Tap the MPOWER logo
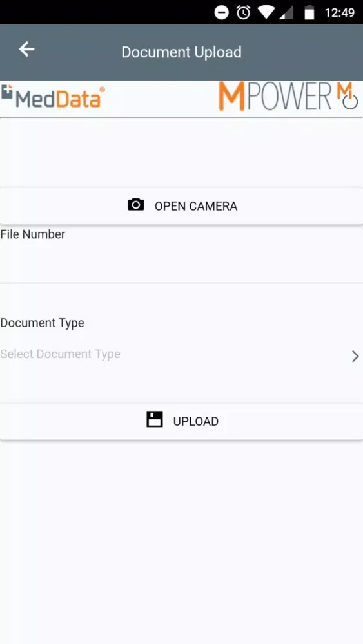 pos(275,96)
